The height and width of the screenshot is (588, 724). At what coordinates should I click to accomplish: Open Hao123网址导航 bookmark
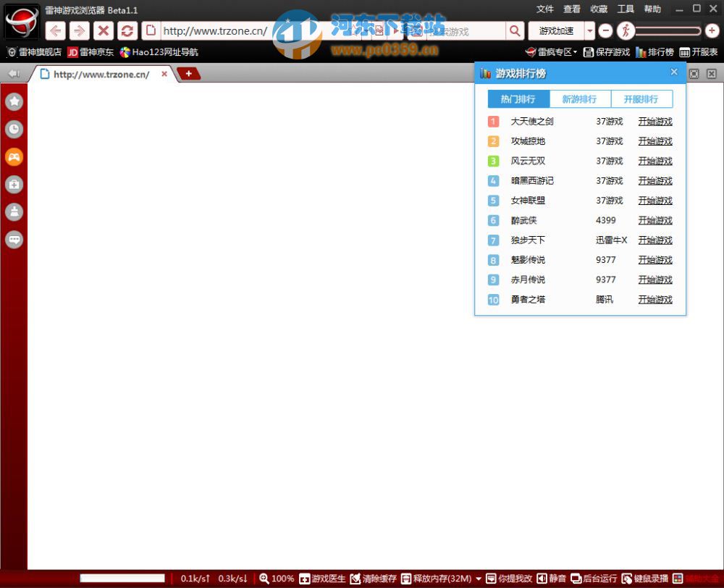pyautogui.click(x=159, y=52)
